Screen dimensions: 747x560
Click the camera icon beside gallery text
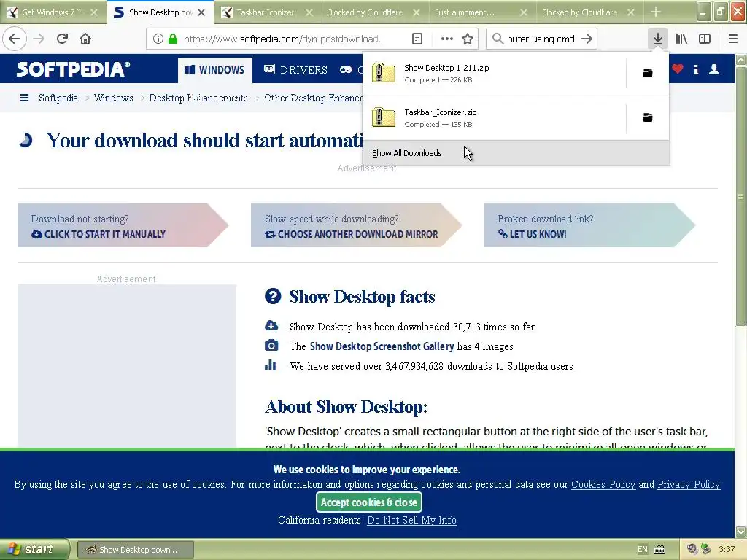click(x=271, y=345)
